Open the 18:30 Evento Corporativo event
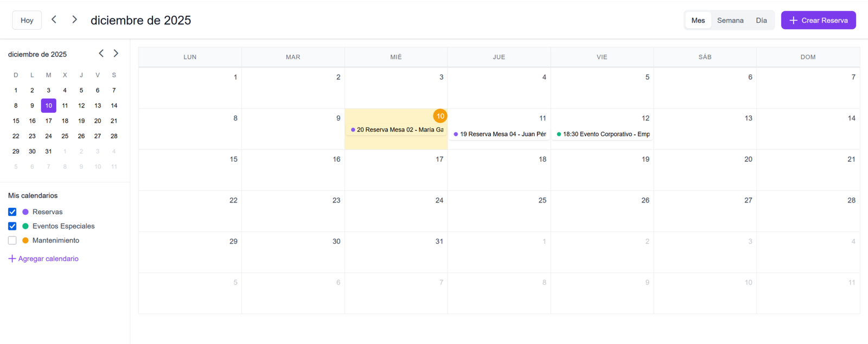Image resolution: width=868 pixels, height=344 pixels. [x=602, y=134]
